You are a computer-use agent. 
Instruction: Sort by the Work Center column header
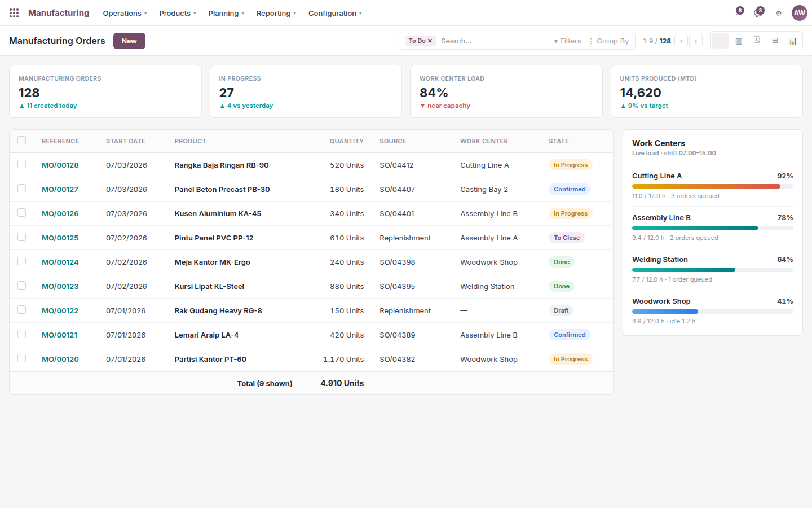coord(484,141)
